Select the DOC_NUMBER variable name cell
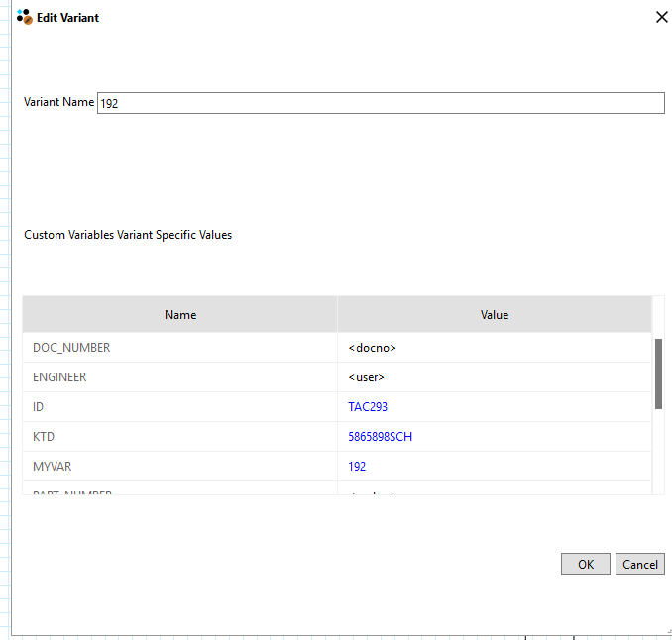This screenshot has height=640, width=672. tap(180, 348)
